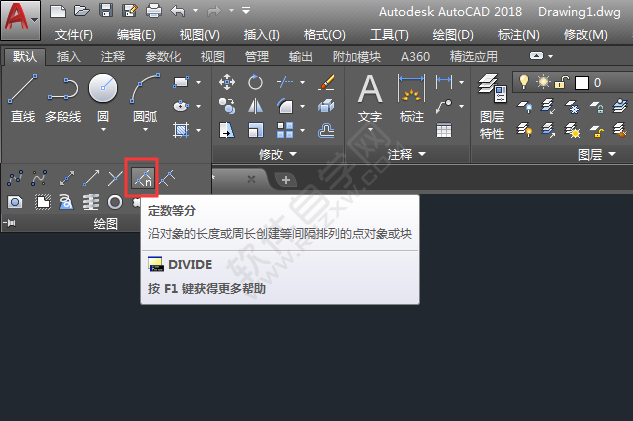The width and height of the screenshot is (633, 421).
Task: Open the Trim tool dropdown arrow
Action: point(302,82)
